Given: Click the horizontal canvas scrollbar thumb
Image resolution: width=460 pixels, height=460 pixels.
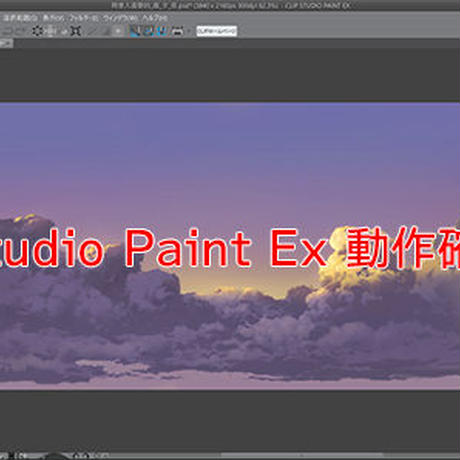Looking at the screenshot, I should tap(302, 455).
